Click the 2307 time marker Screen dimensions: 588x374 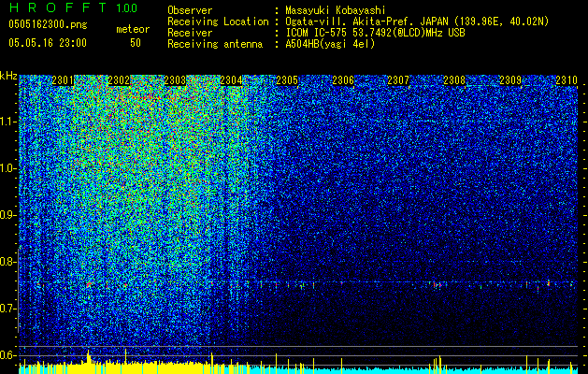pos(398,80)
